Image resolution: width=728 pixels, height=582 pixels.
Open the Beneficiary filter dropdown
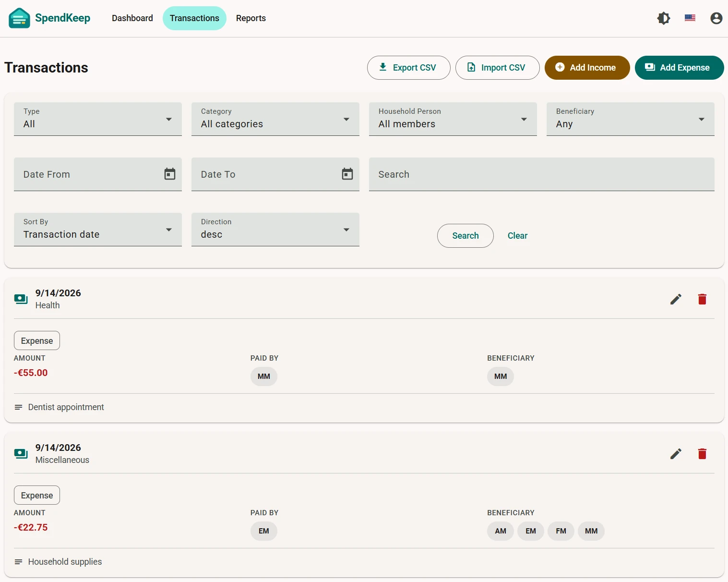click(x=631, y=119)
